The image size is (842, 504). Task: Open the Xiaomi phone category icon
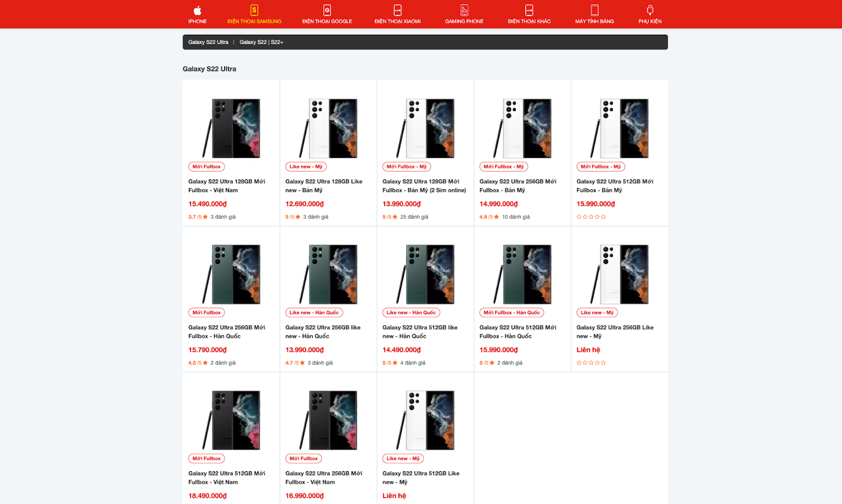(x=397, y=10)
